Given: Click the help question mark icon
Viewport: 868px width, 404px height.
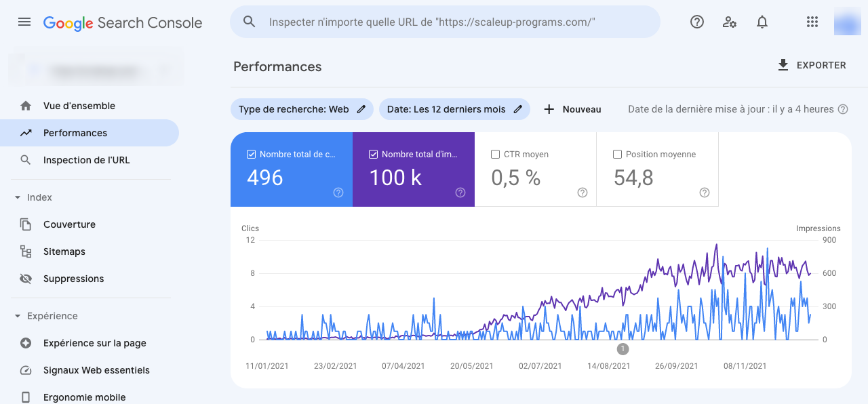Looking at the screenshot, I should pyautogui.click(x=697, y=22).
